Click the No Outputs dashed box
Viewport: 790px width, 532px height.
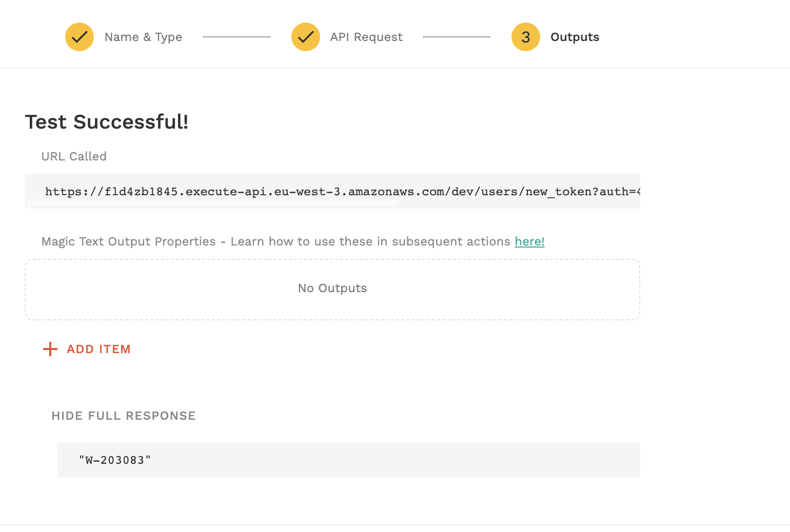332,289
